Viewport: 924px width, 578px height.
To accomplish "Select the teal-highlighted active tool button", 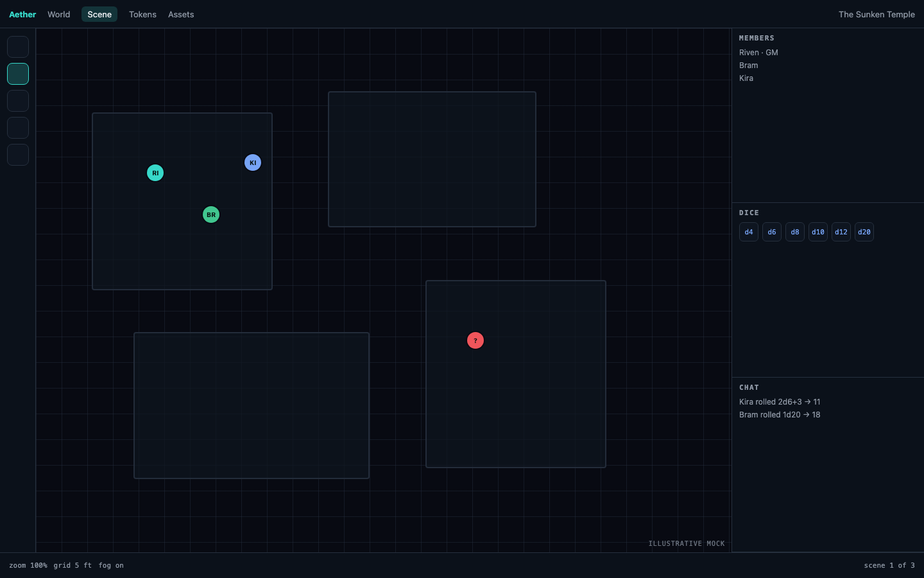I will tap(18, 74).
